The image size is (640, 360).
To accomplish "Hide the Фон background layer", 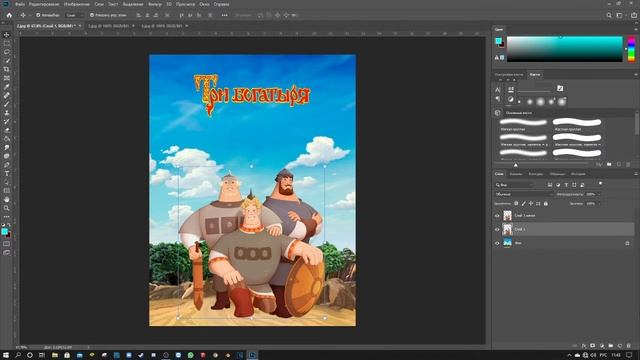I will coord(497,243).
